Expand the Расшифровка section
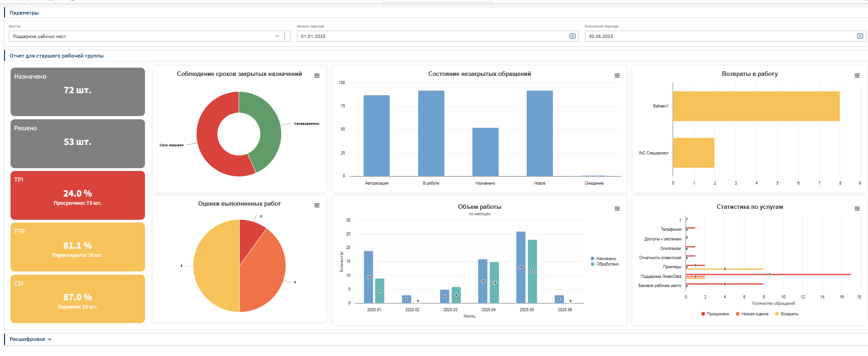The image size is (868, 356). (31, 339)
